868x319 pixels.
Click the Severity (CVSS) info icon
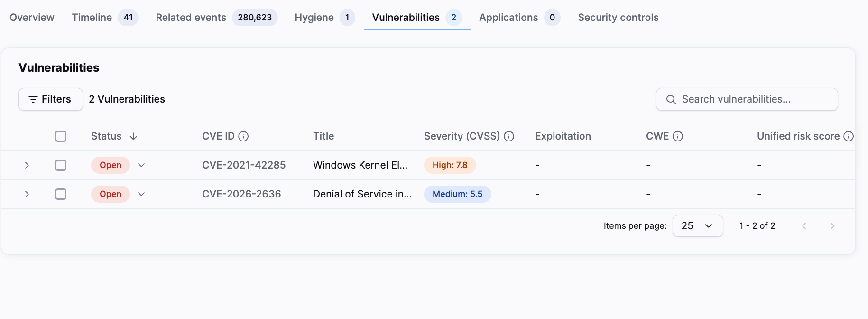pyautogui.click(x=509, y=136)
